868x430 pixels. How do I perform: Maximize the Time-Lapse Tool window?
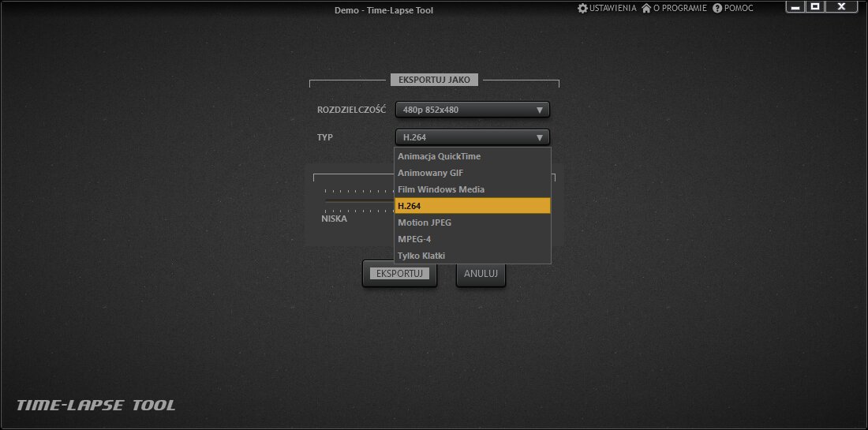[x=816, y=7]
